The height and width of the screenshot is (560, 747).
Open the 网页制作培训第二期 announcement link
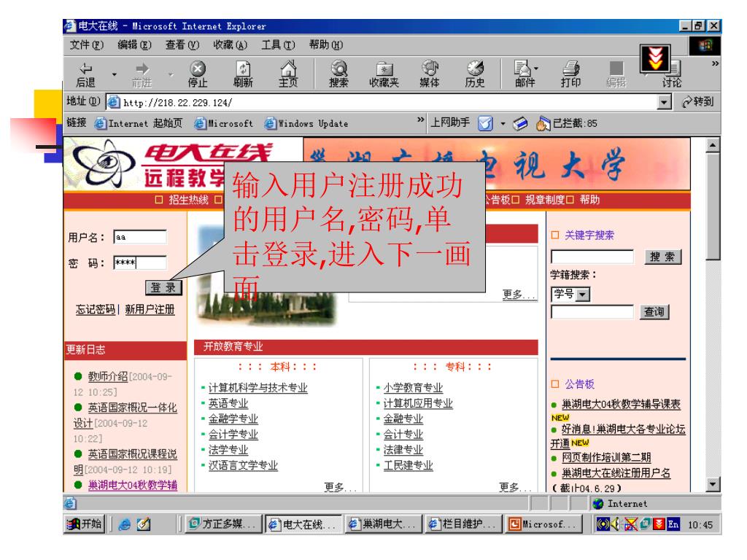tap(606, 458)
